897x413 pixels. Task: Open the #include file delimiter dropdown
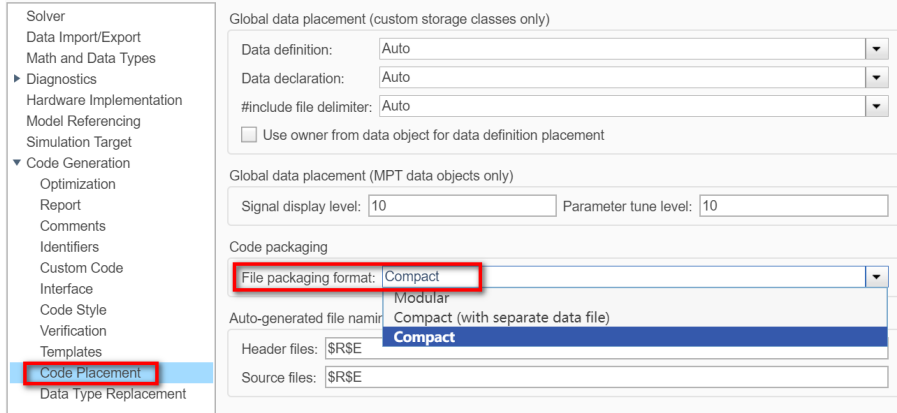pos(877,106)
